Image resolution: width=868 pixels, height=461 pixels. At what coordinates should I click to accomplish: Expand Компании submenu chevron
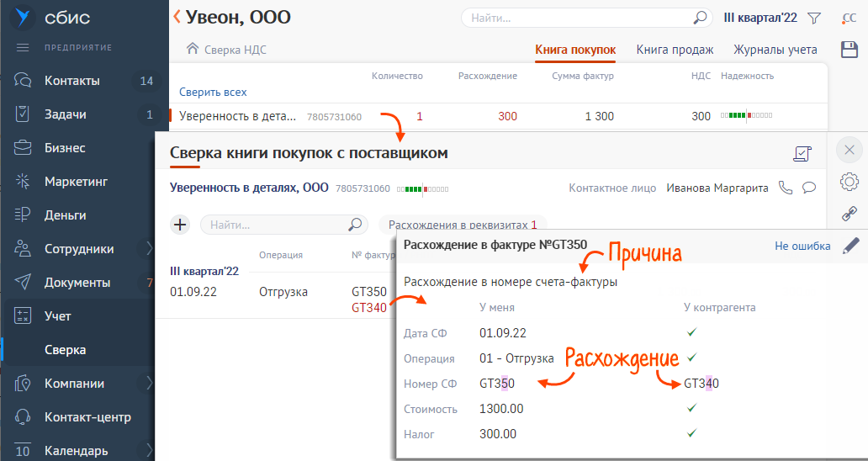pos(150,384)
